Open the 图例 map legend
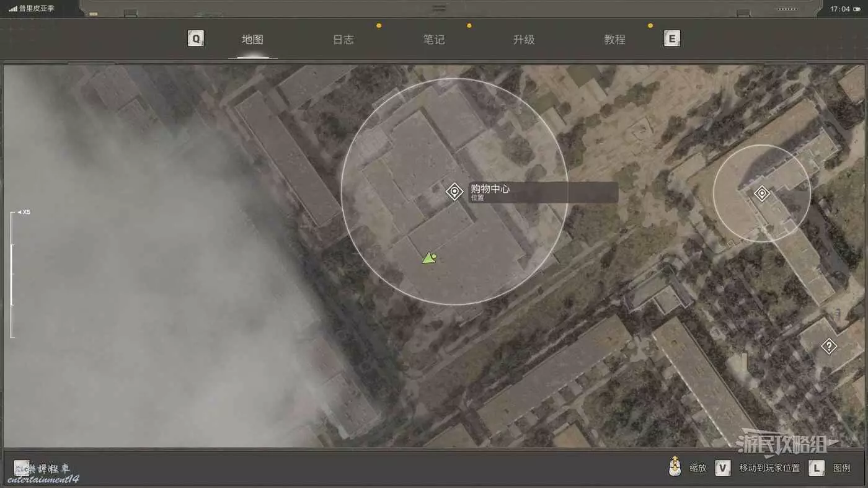Image resolution: width=868 pixels, height=488 pixels. click(841, 468)
